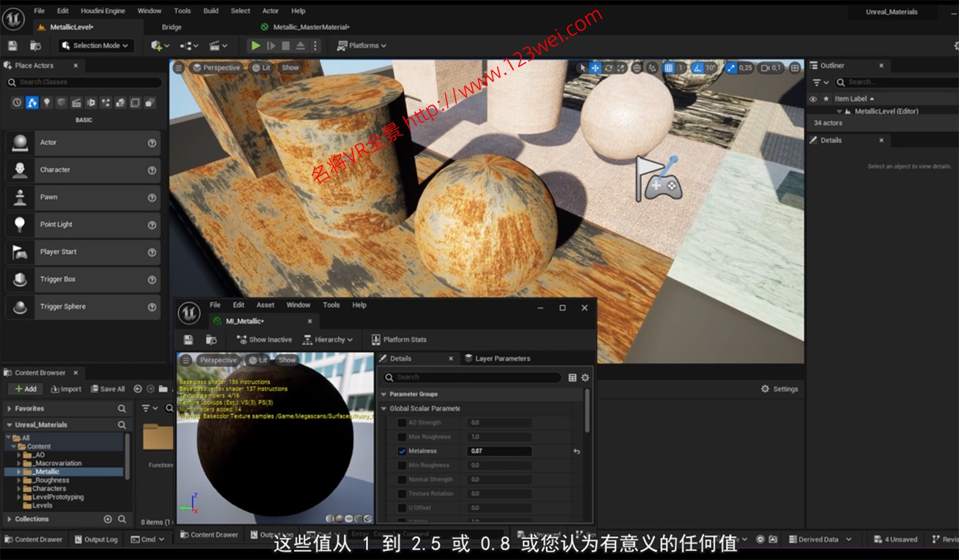This screenshot has width=959, height=560.
Task: Click the Add button in the Content Browser
Action: 25,388
